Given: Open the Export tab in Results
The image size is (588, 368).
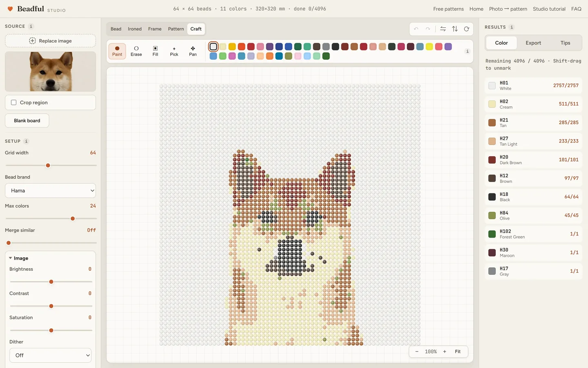Looking at the screenshot, I should click(x=533, y=43).
